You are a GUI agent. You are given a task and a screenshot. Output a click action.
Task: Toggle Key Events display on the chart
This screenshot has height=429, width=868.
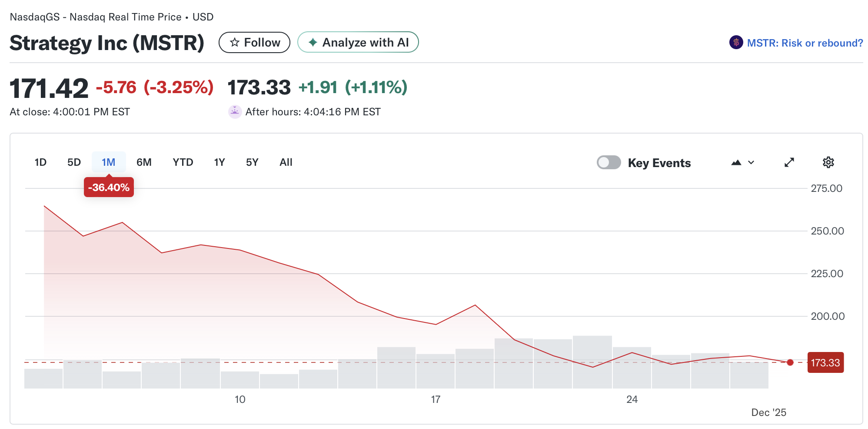coord(609,162)
